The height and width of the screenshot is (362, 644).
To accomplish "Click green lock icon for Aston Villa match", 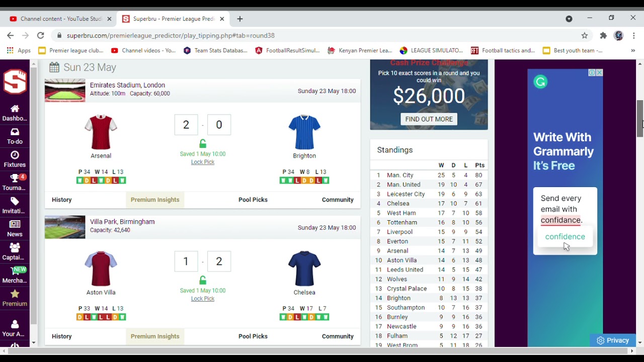I will tap(203, 281).
